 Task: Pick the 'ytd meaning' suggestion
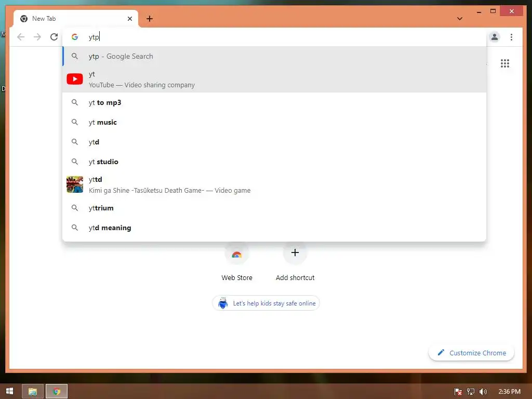tap(274, 228)
